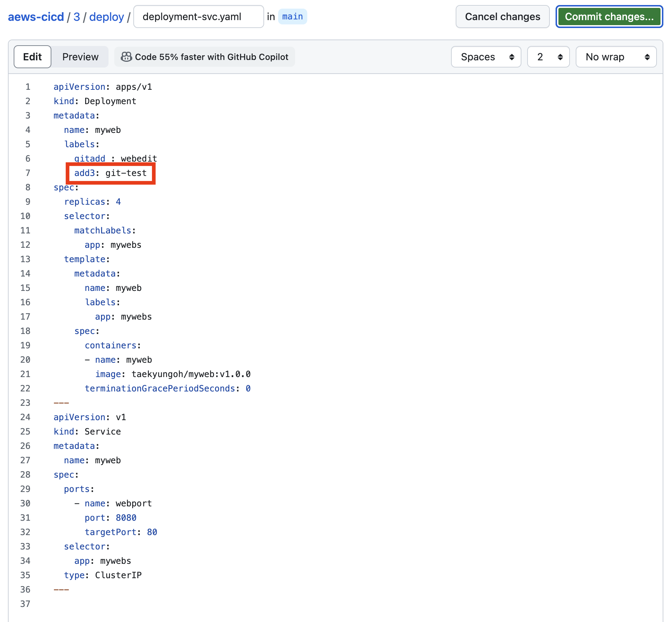
Task: Click the line selector: on line 33
Action: 87,547
